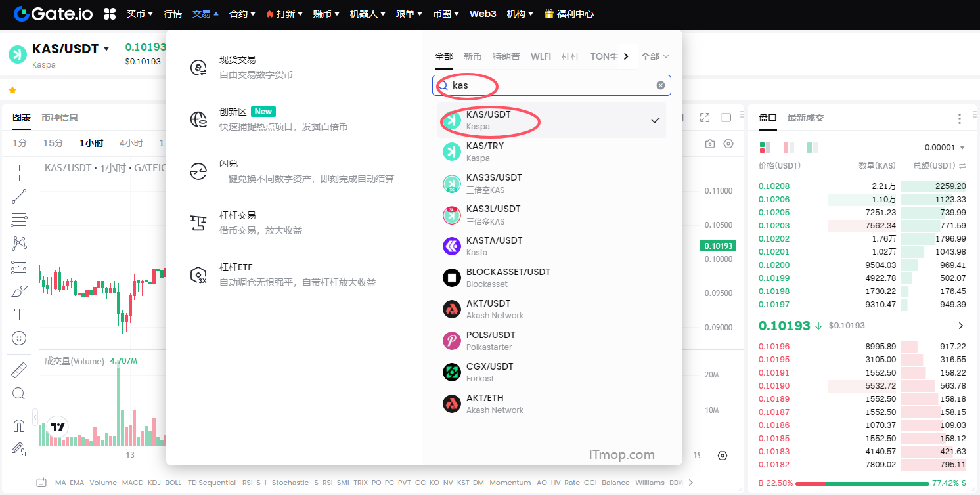980x495 pixels.
Task: Open the Web3 nav item
Action: coord(483,13)
